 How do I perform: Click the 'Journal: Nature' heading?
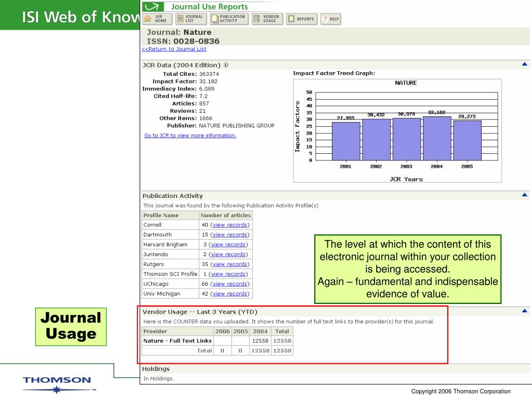(179, 33)
